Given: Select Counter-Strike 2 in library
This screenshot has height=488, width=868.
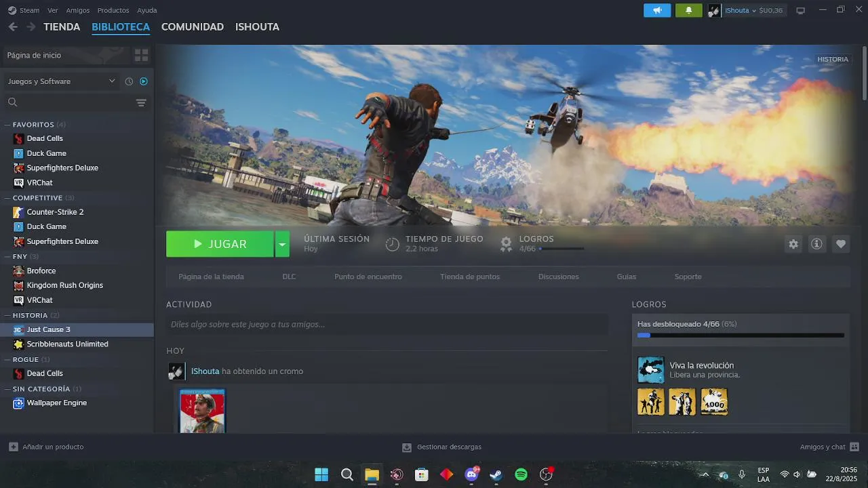Looking at the screenshot, I should (x=55, y=212).
